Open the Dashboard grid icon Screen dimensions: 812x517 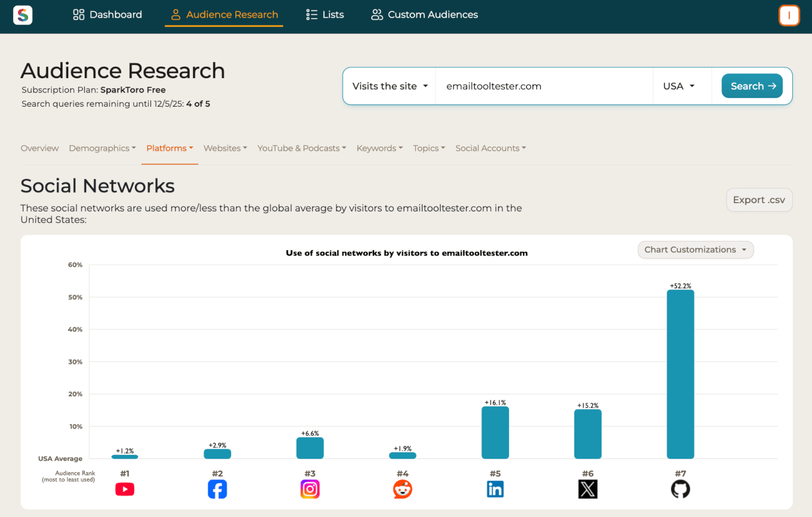[x=79, y=15]
